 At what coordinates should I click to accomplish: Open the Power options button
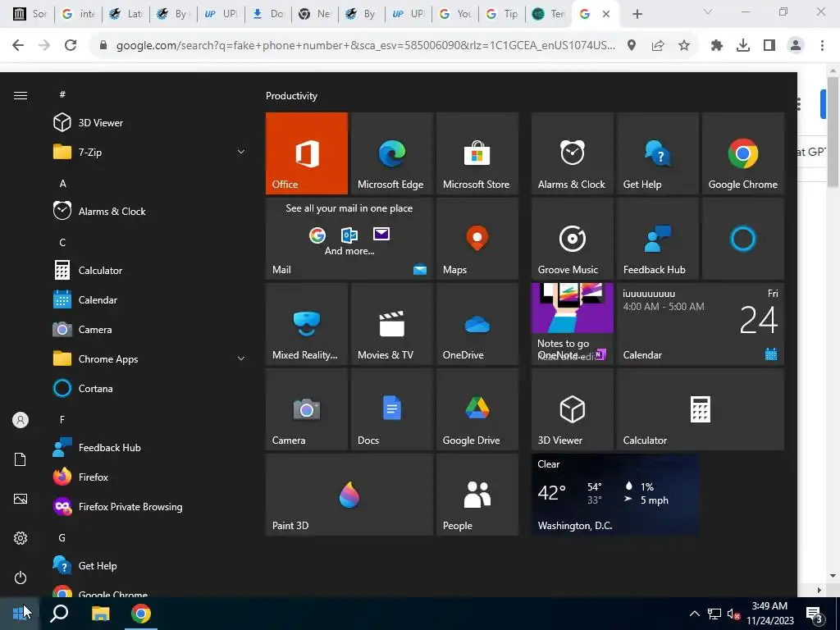tap(21, 577)
